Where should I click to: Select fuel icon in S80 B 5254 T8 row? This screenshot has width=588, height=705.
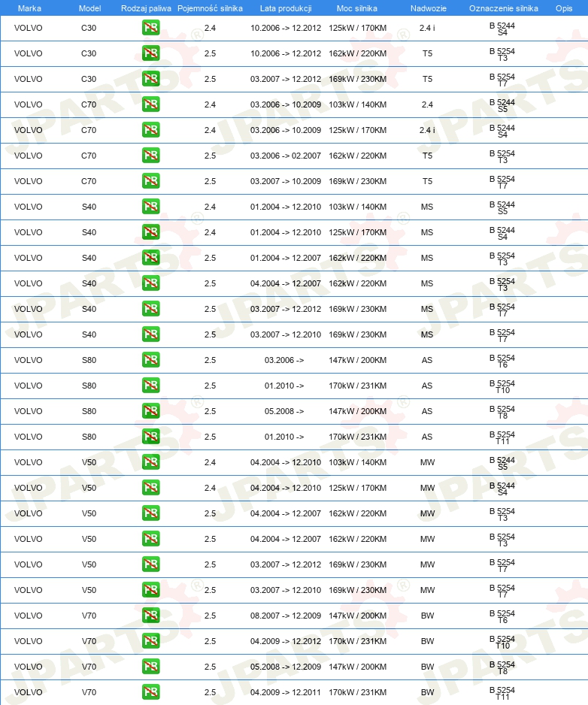tap(150, 411)
